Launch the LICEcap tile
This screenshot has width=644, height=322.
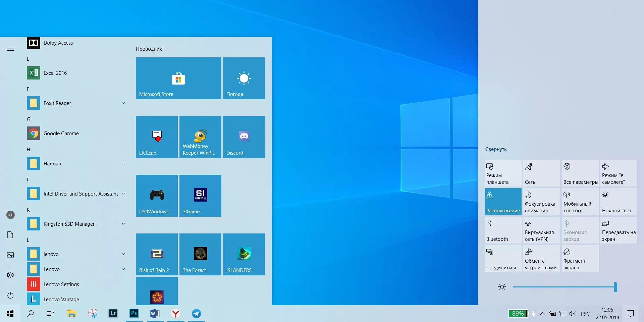coord(157,137)
